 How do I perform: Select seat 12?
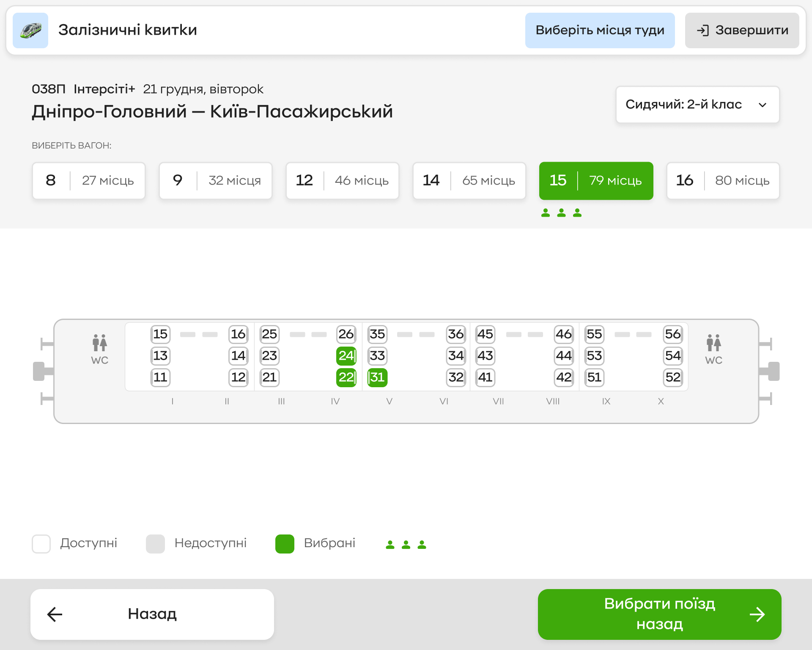click(238, 377)
